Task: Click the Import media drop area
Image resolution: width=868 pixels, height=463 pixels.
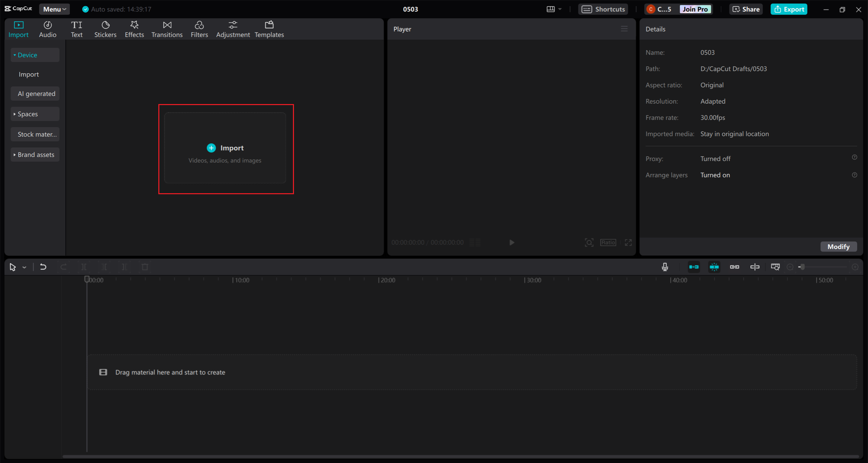Action: 225,148
